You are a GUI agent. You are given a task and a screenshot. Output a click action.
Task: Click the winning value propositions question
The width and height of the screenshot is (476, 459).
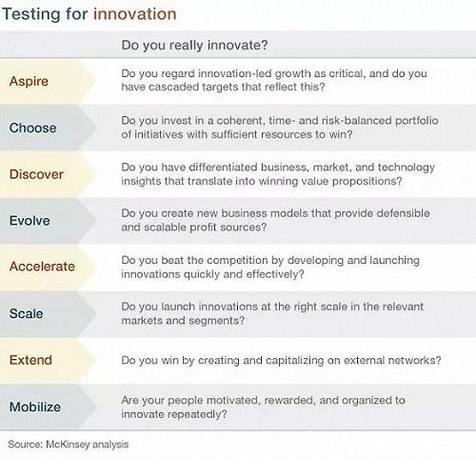[x=278, y=174]
